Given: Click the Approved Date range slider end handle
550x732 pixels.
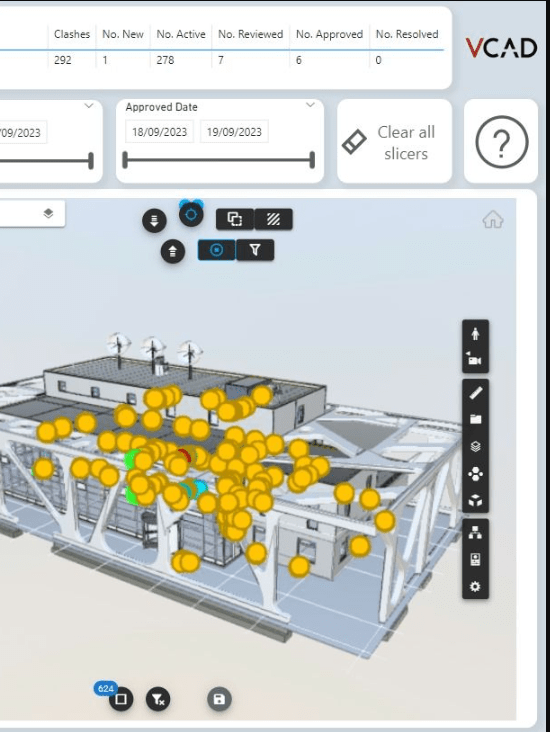Looking at the screenshot, I should [312, 160].
